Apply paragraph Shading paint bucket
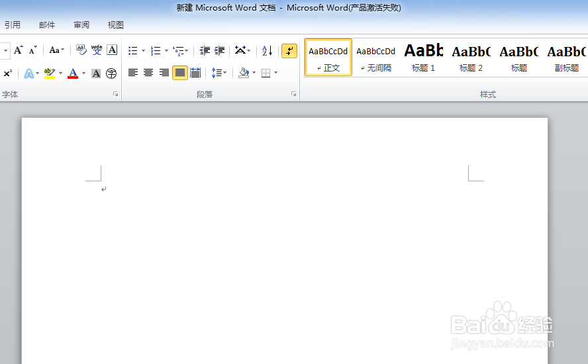Viewport: 588px width, 364px height. click(244, 73)
